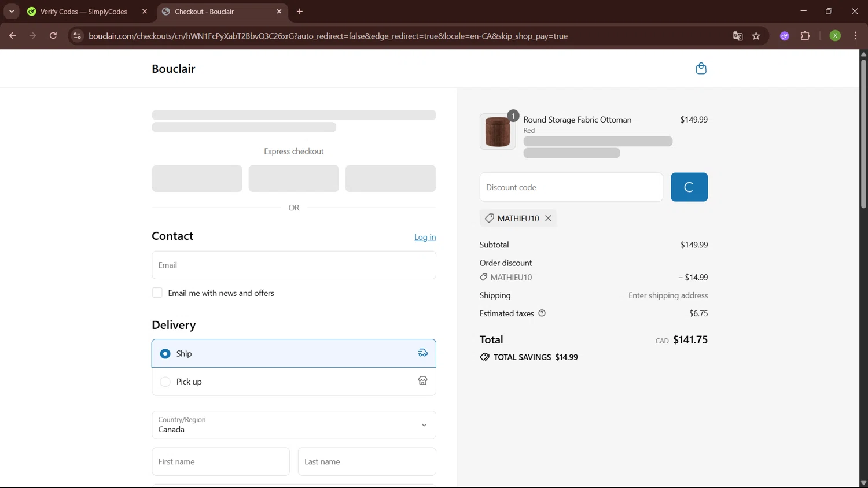Click the page vertical scrollbar
Viewport: 868px width, 488px height.
[x=863, y=133]
